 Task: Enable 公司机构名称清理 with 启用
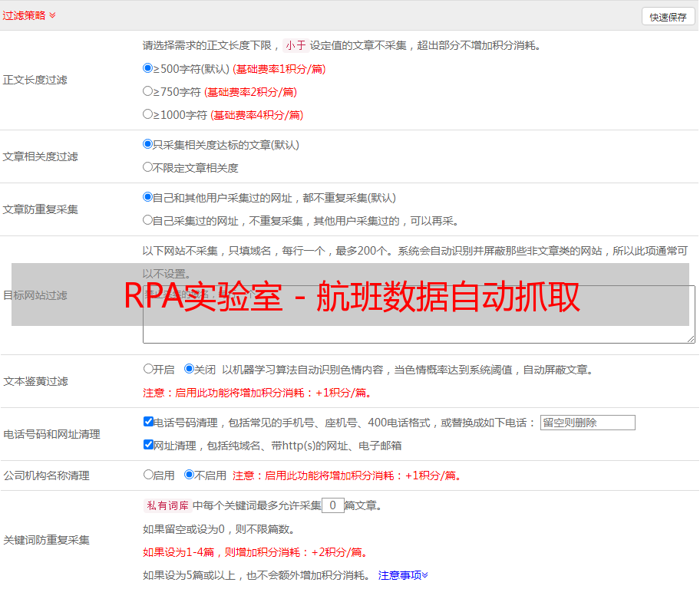(148, 475)
